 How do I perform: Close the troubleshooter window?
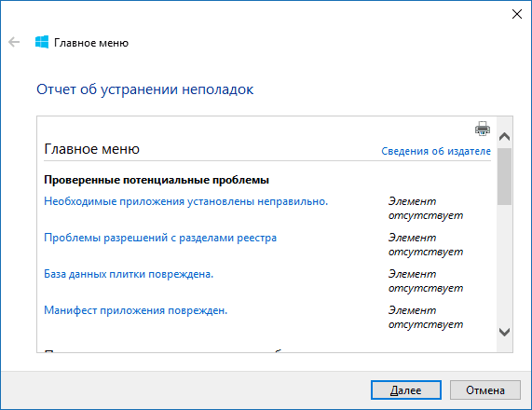(517, 14)
